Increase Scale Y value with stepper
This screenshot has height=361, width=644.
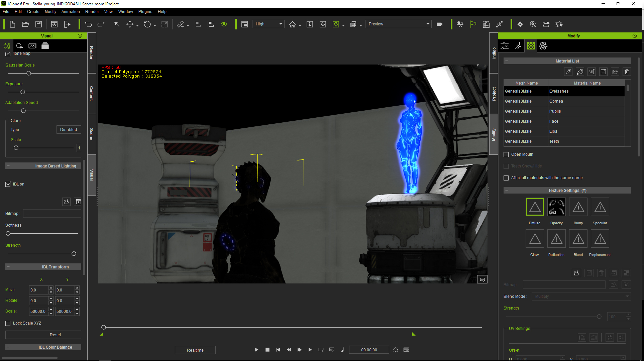(x=77, y=309)
